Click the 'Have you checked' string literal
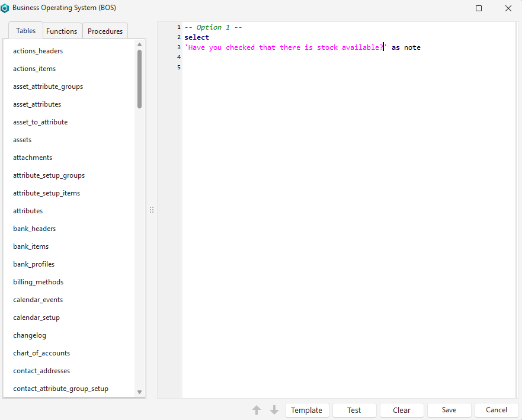Image resolution: width=522 pixels, height=420 pixels. (286, 47)
